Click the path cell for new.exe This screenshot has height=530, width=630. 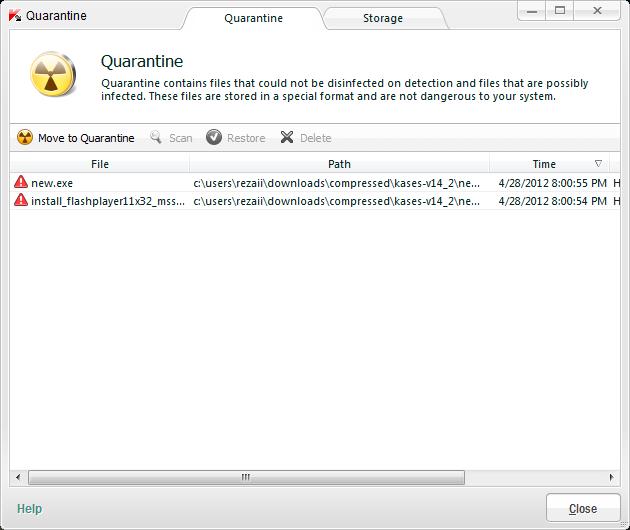[x=337, y=183]
